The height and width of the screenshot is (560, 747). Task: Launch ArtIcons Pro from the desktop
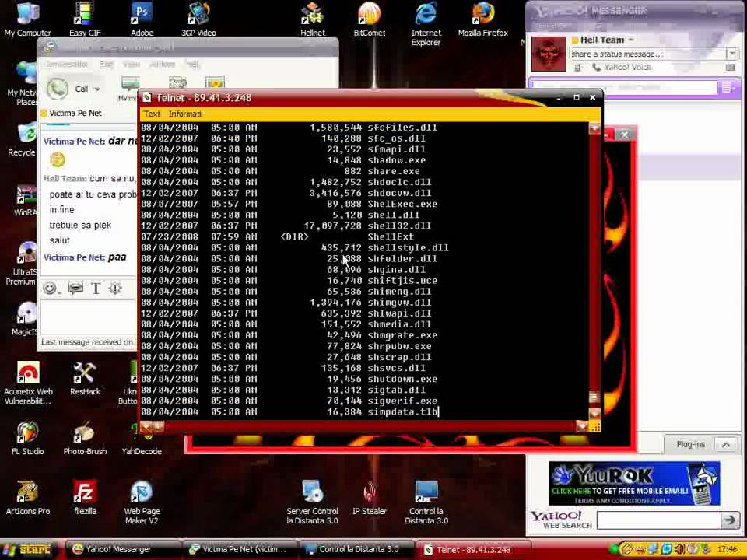(x=28, y=498)
